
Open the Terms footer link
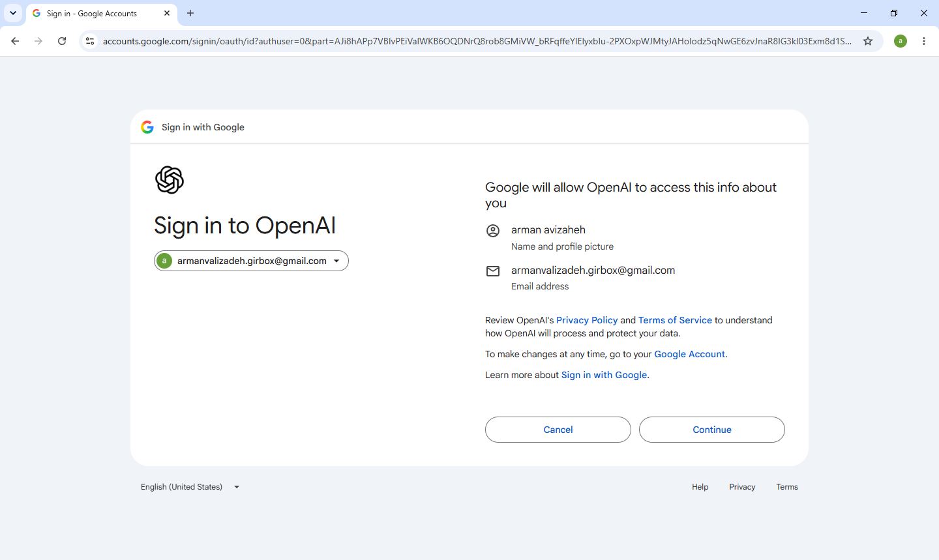click(787, 487)
